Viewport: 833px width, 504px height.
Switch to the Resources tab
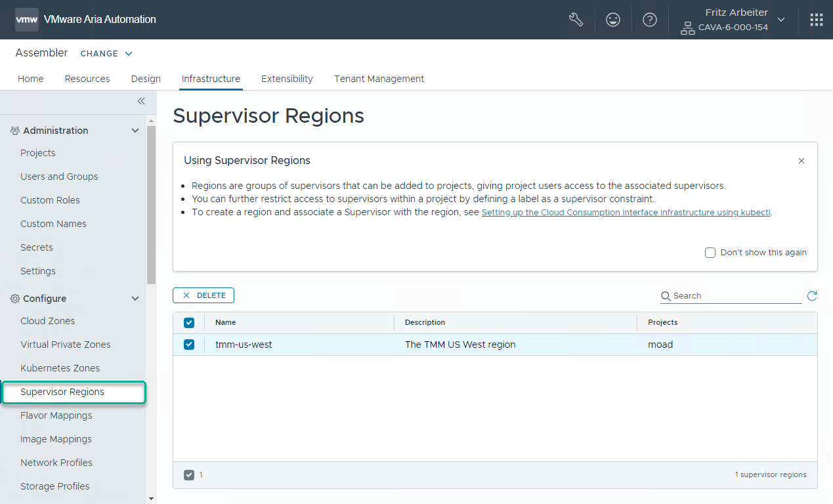[x=87, y=79]
